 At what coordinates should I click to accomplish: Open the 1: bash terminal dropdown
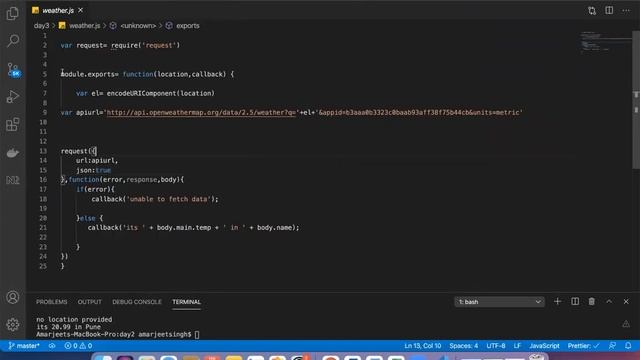pyautogui.click(x=499, y=302)
